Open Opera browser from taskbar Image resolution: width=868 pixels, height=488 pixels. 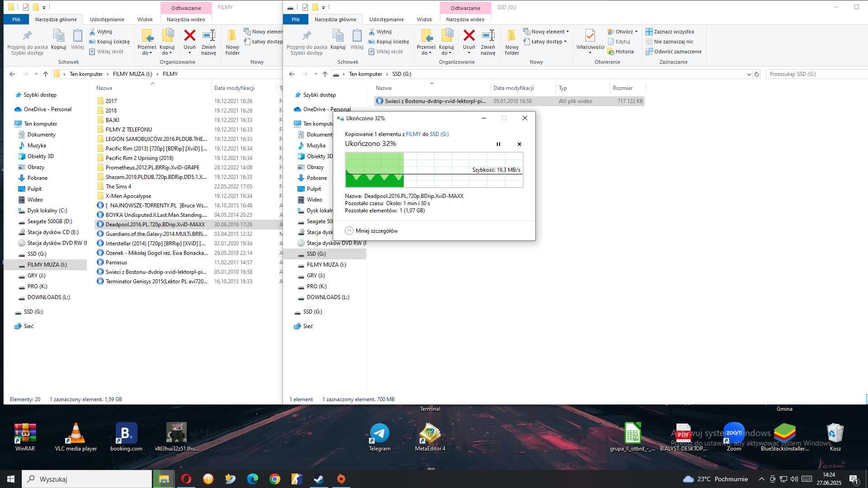tap(186, 479)
